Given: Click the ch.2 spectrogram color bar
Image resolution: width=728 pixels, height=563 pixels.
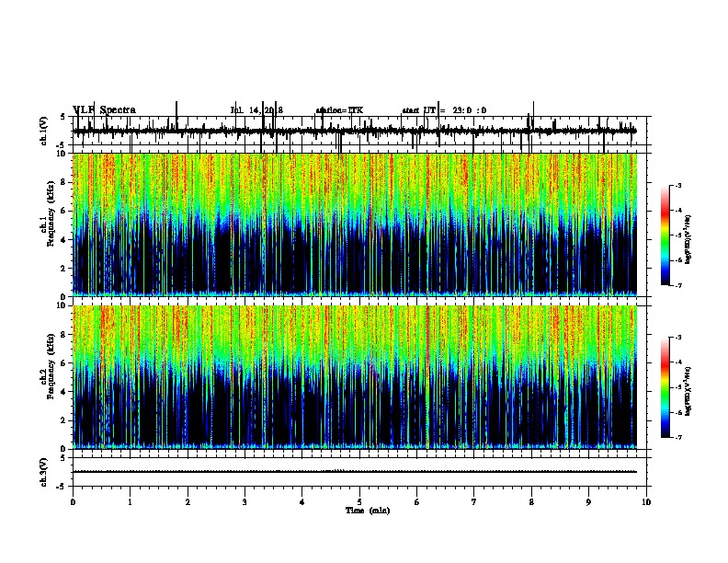Looking at the screenshot, I should click(x=665, y=387).
